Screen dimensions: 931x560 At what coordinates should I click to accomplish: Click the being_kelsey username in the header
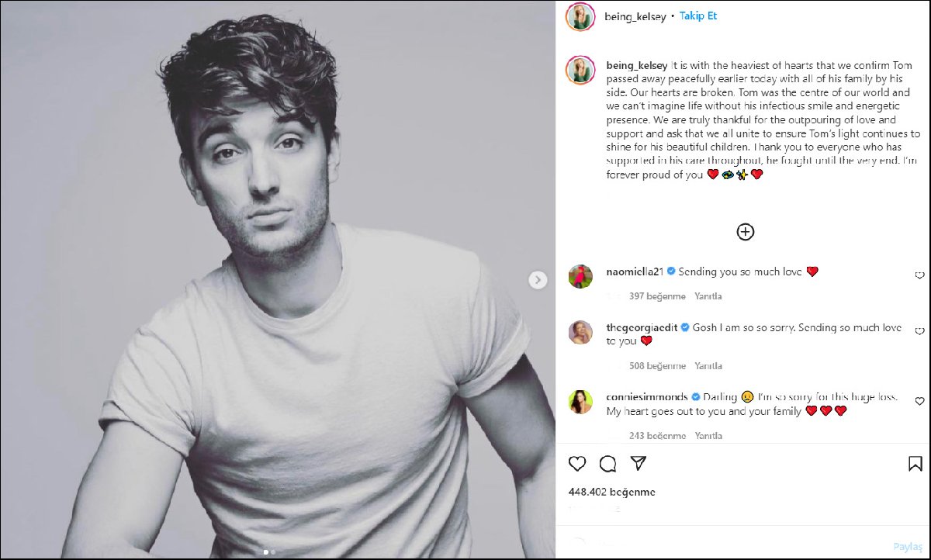click(635, 16)
